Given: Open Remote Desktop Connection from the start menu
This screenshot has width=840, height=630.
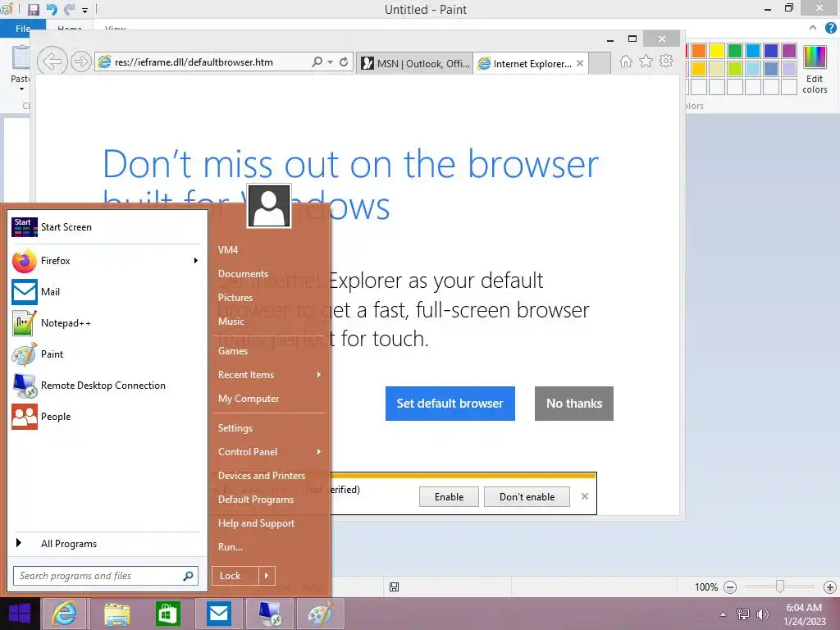Looking at the screenshot, I should coord(106,386).
